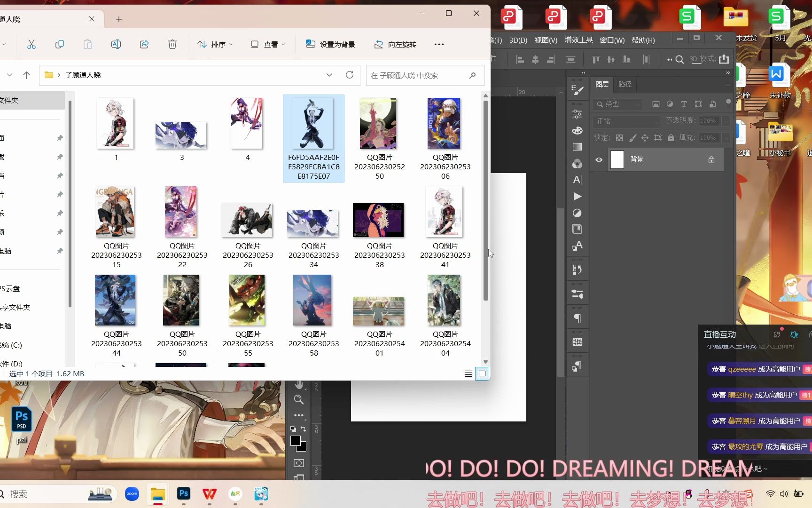Open the 查看 view dropdown
The width and height of the screenshot is (812, 508).
point(268,44)
